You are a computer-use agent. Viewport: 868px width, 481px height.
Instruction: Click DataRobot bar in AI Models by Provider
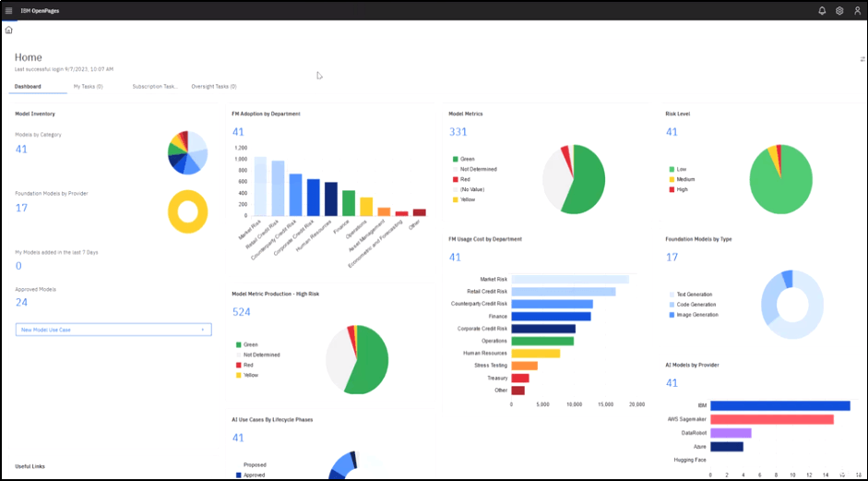point(731,433)
